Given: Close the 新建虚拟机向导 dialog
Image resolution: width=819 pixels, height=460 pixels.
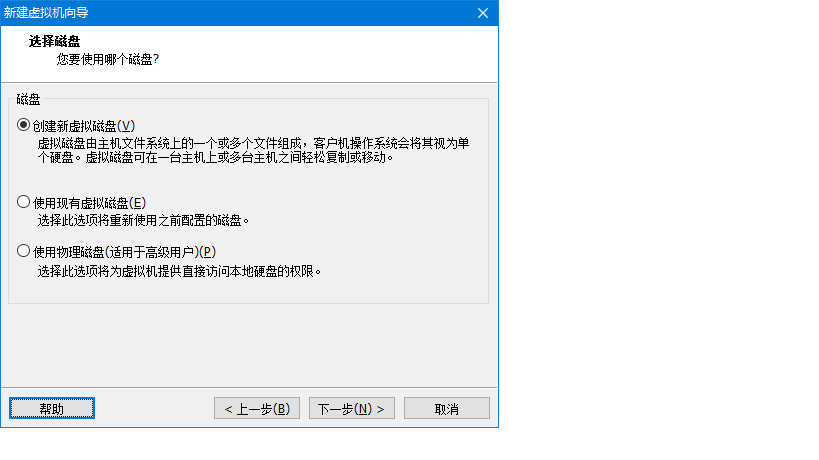Looking at the screenshot, I should (x=483, y=13).
